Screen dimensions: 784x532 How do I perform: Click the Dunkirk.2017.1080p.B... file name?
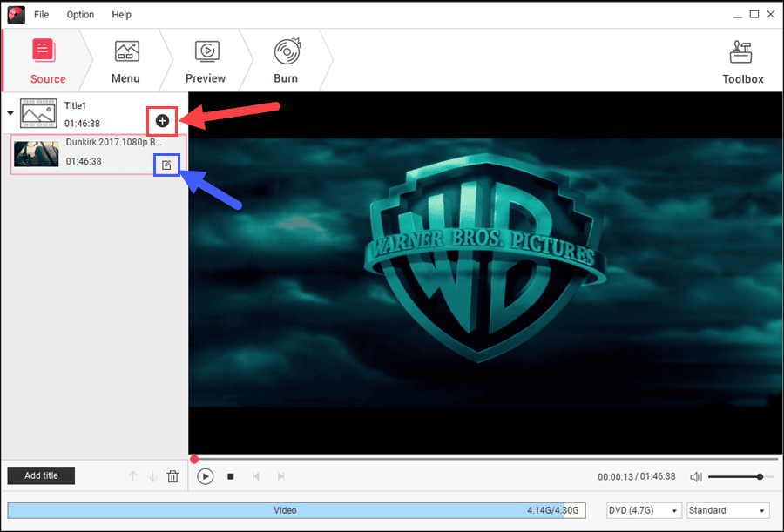coord(113,142)
